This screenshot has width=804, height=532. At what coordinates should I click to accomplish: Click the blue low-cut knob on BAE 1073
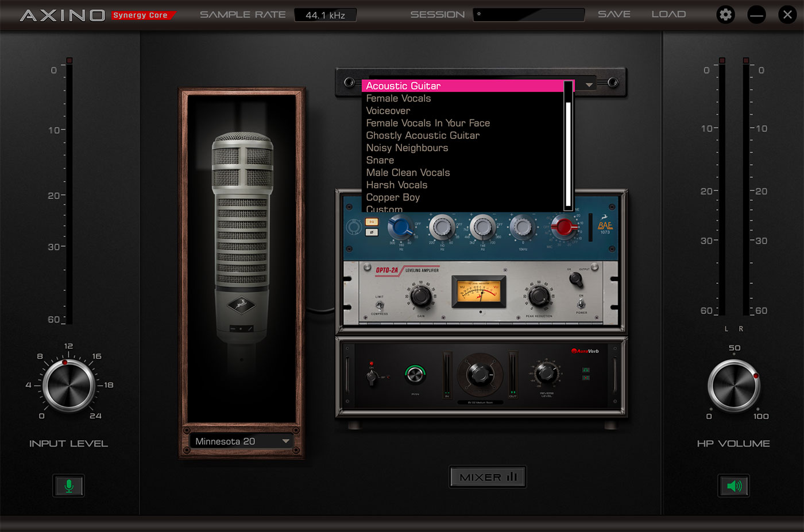pyautogui.click(x=400, y=228)
